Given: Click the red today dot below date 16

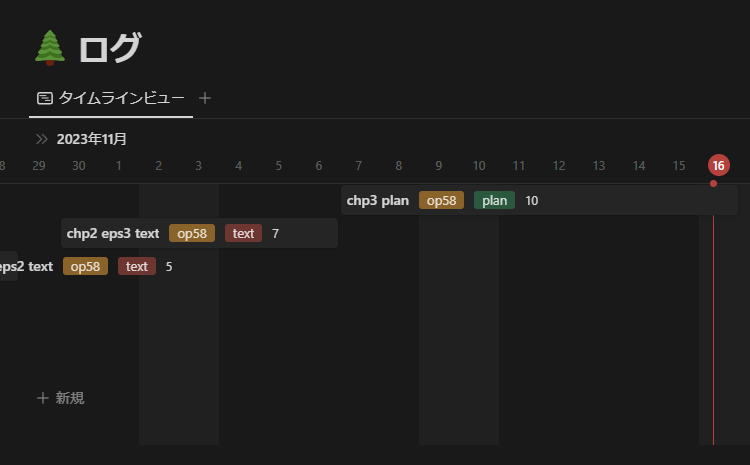Looking at the screenshot, I should click(713, 183).
